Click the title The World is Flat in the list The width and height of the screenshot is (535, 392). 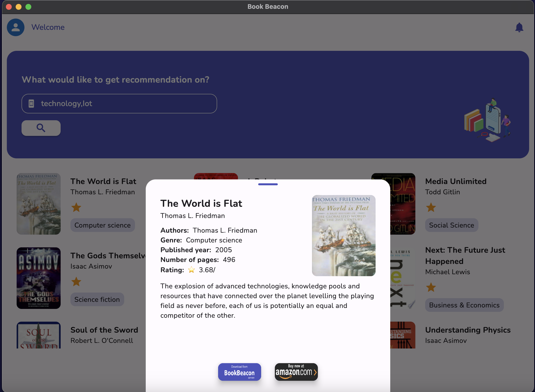coord(103,181)
